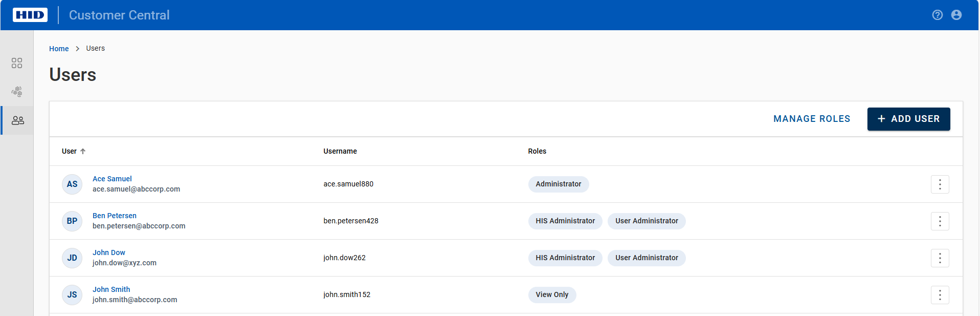The width and height of the screenshot is (980, 316).
Task: Open the dashboard grid icon in sidebar
Action: pyautogui.click(x=17, y=63)
